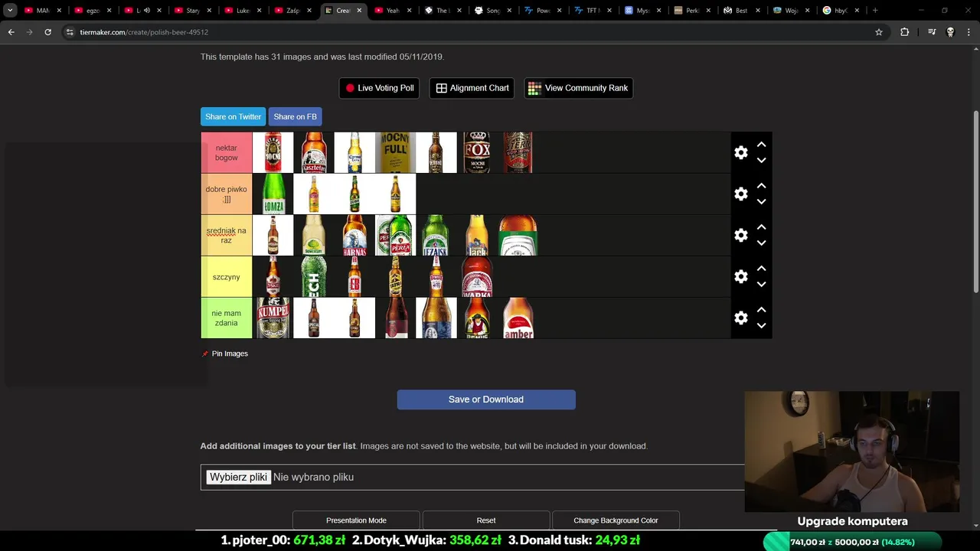Image resolution: width=980 pixels, height=551 pixels.
Task: Switch to the 'Yeah' YouTube tab
Action: click(x=392, y=11)
